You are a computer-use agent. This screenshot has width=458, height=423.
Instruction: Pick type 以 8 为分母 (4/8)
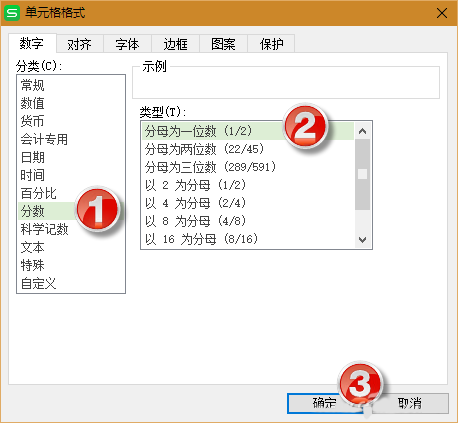click(248, 221)
